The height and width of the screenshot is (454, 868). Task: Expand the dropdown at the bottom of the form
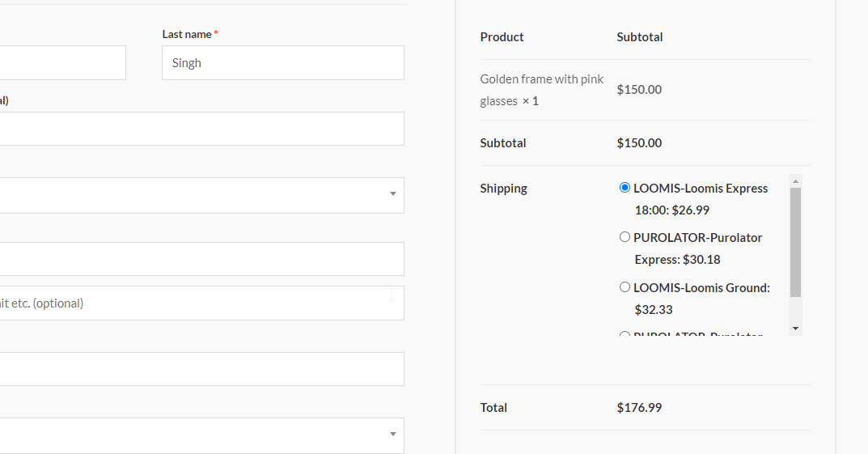[x=202, y=435]
